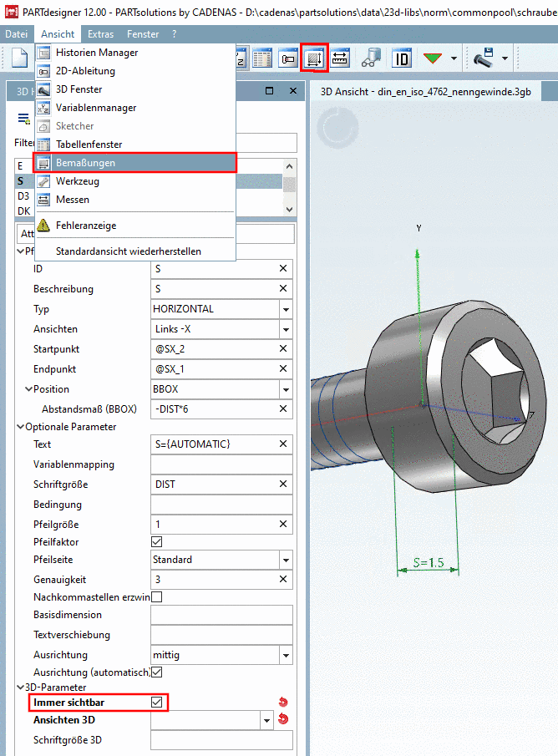Click the 2D derivation toolbar icon
The height and width of the screenshot is (756, 558).
(x=288, y=58)
